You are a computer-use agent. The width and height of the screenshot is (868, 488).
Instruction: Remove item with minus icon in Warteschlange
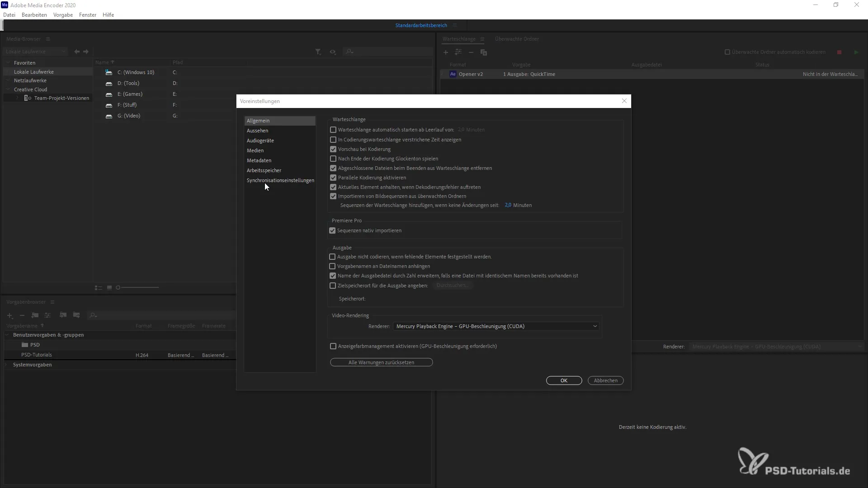(x=471, y=52)
